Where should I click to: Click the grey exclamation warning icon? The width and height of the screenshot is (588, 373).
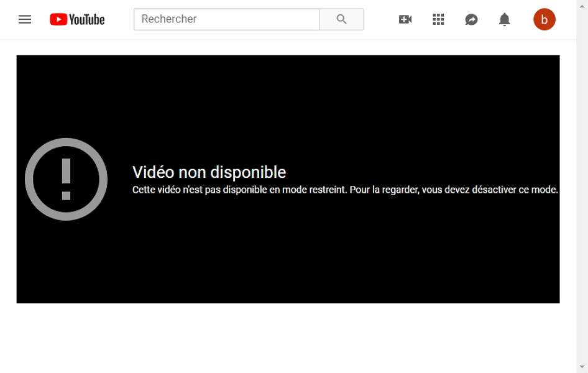pos(66,179)
